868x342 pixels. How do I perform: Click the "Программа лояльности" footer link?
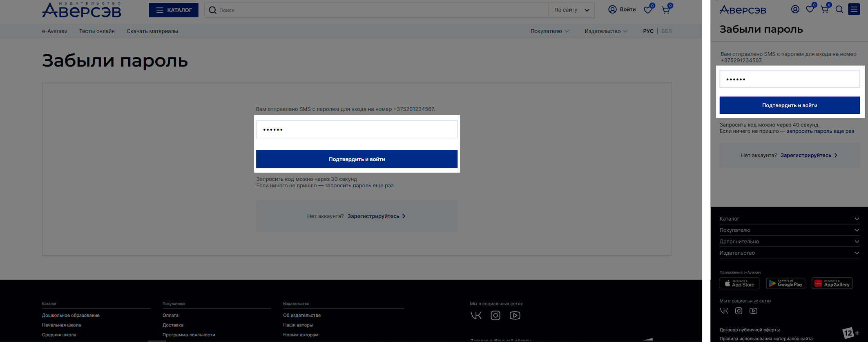(x=189, y=335)
